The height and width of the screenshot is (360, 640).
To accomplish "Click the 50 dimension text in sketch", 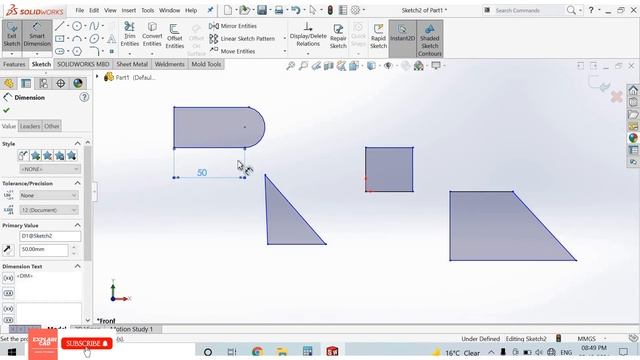I will pyautogui.click(x=202, y=173).
